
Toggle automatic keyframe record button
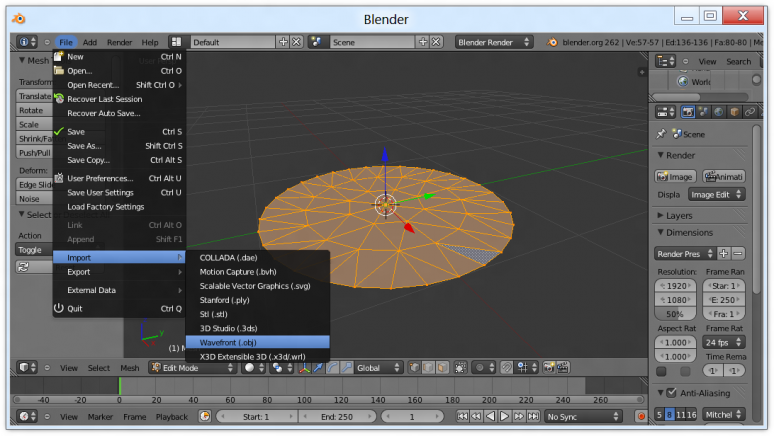point(641,416)
